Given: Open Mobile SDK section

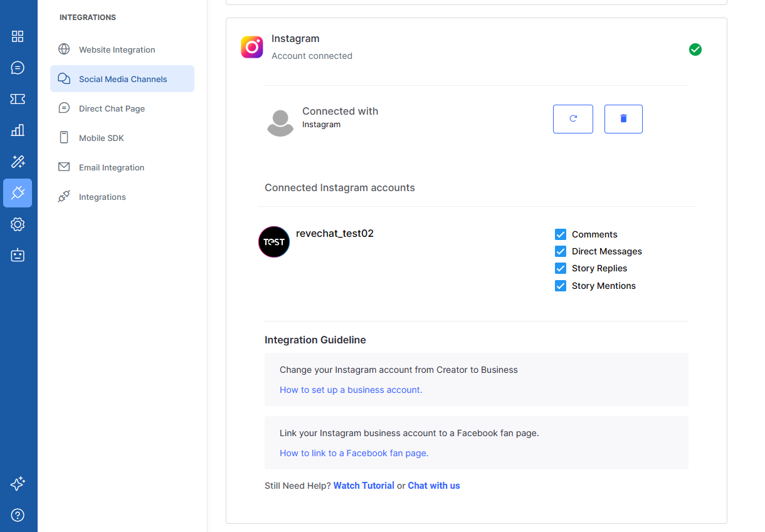Looking at the screenshot, I should (x=122, y=138).
